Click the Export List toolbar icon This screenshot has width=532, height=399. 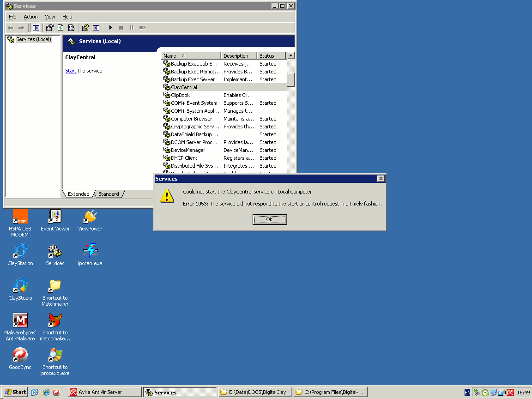coord(71,28)
